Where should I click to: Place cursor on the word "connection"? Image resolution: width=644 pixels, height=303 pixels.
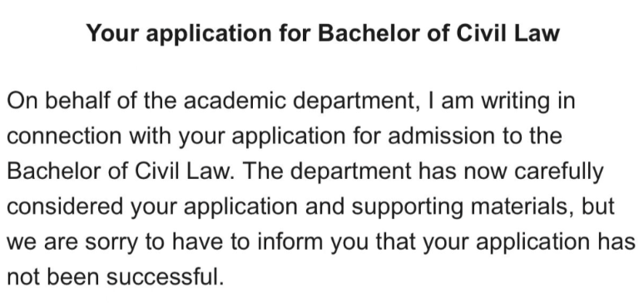[64, 136]
